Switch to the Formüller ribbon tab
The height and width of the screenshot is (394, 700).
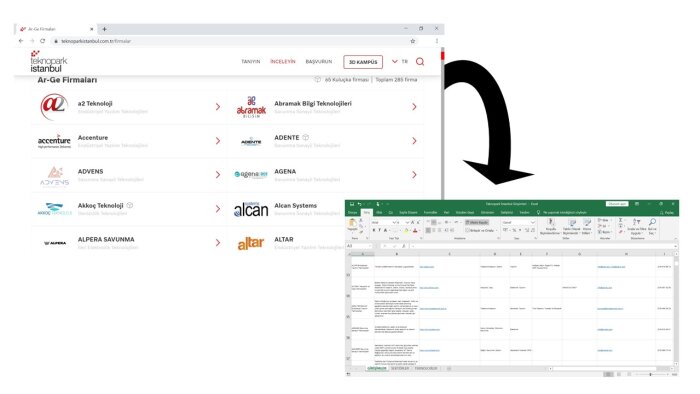pos(430,213)
